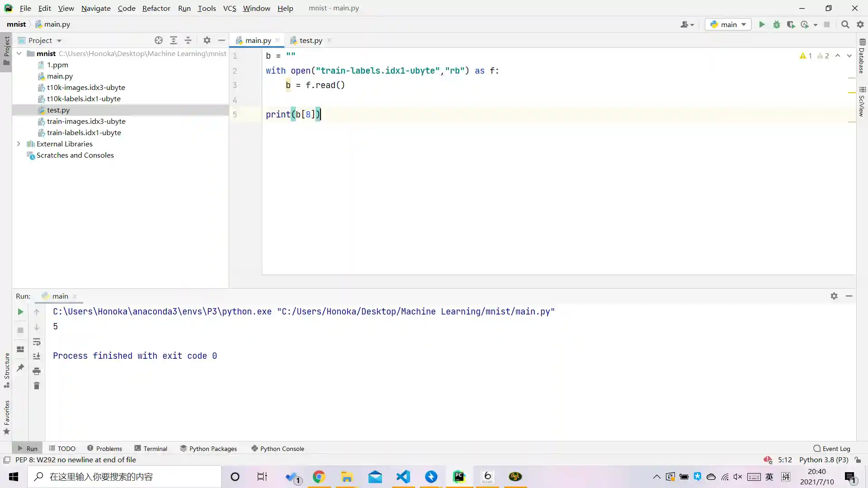Viewport: 868px width, 488px height.
Task: Toggle soft-wrap in Run console
Action: 37,342
